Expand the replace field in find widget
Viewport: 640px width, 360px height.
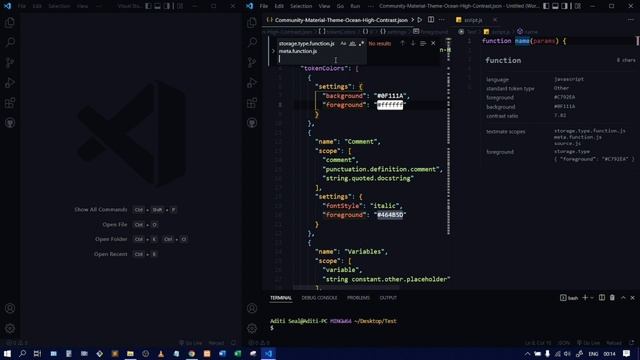pyautogui.click(x=273, y=51)
